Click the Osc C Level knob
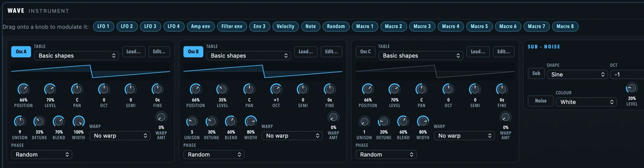644x168 pixels. (x=394, y=89)
